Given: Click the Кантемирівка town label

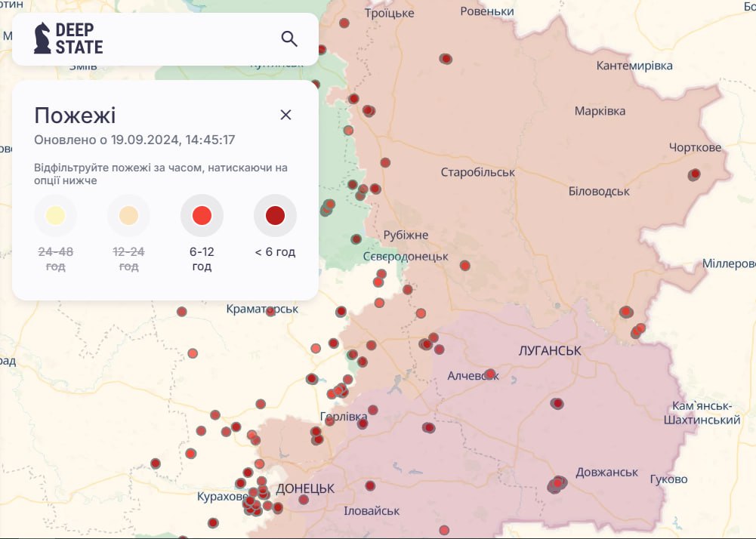Looking at the screenshot, I should click(x=634, y=66).
